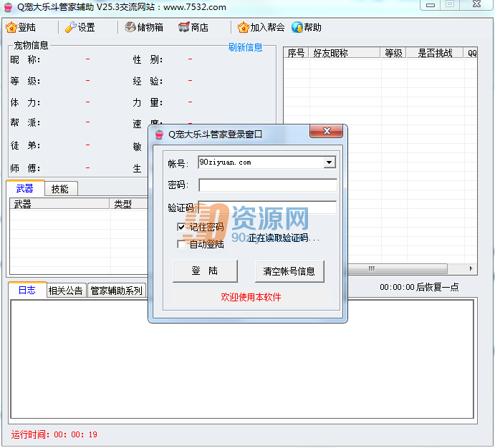Click the 密码 input field
495x448 pixels.
tap(268, 185)
